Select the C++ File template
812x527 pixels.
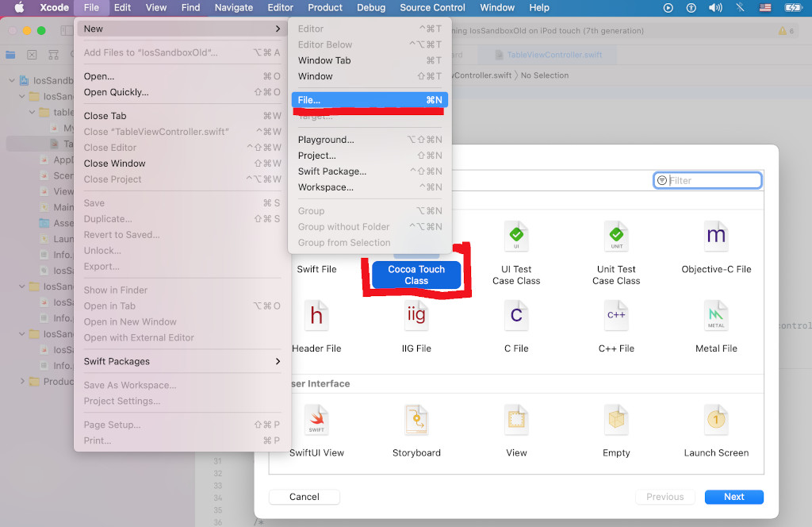[x=616, y=327]
